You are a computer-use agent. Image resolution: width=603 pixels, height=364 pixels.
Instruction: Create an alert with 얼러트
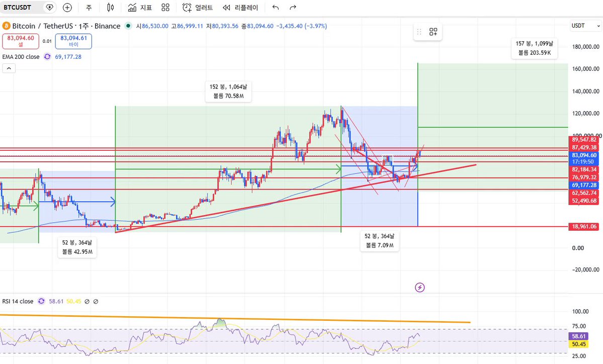(198, 8)
